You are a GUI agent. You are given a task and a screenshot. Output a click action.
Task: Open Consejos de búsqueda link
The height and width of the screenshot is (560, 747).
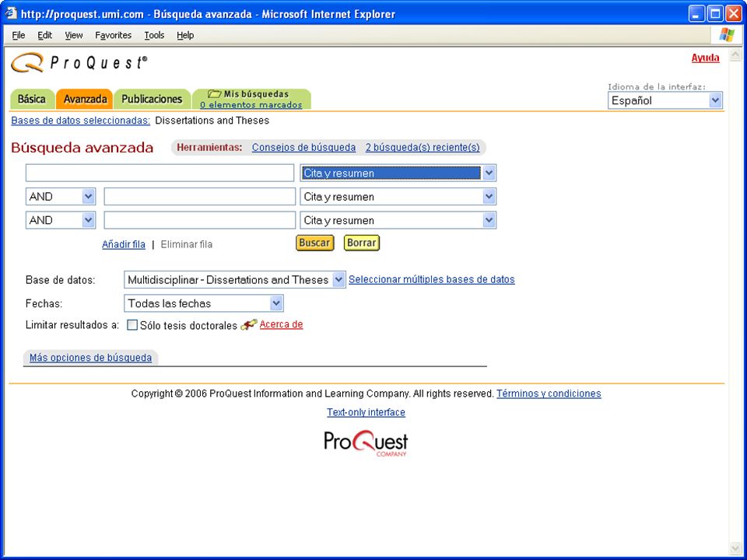tap(304, 147)
